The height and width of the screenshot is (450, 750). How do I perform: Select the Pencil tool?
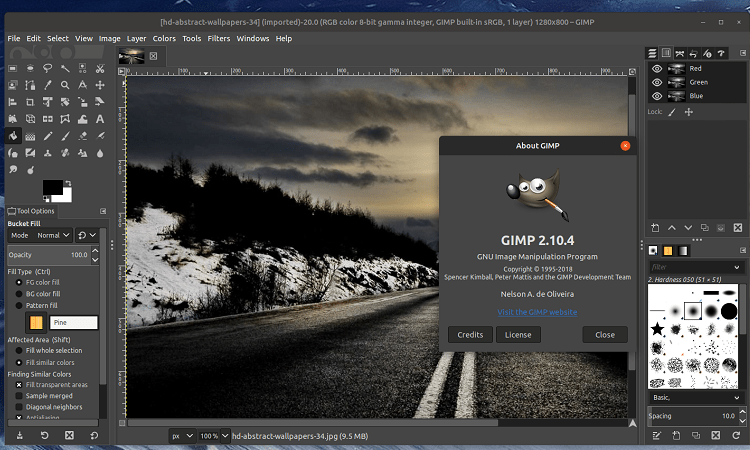pos(47,136)
